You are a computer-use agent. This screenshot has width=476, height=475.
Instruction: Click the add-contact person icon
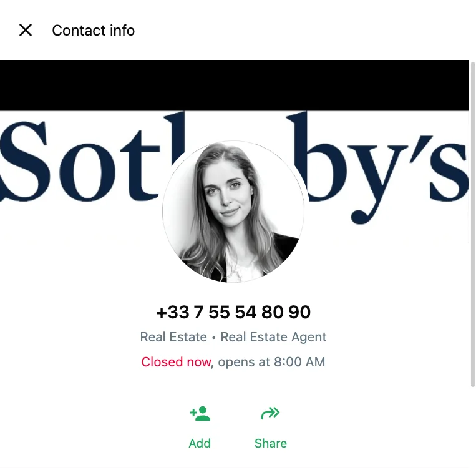(200, 413)
